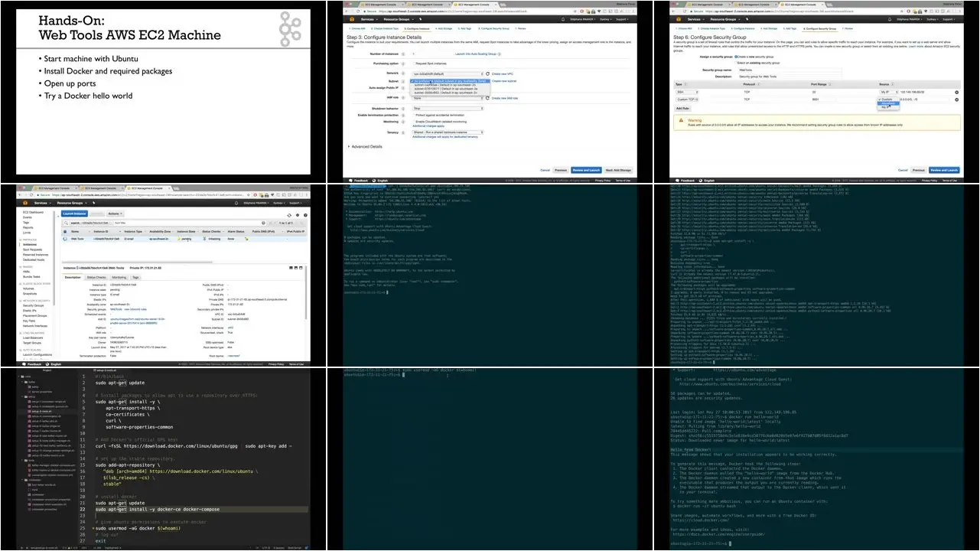Enable CloudWatch detailed monitoring checkbox
Viewport: 980px width, 551px height.
pos(414,122)
